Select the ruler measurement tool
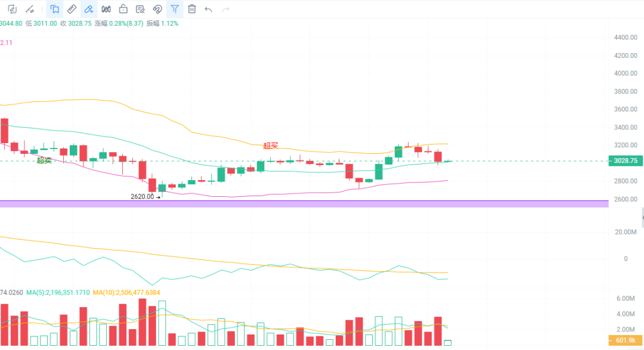 pyautogui.click(x=71, y=9)
